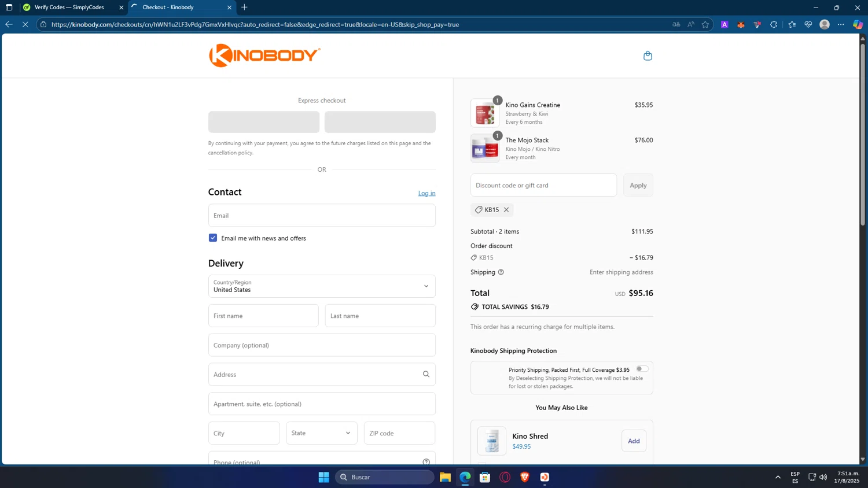This screenshot has height=488, width=868.
Task: Open the Country/Region dropdown
Action: pyautogui.click(x=322, y=286)
